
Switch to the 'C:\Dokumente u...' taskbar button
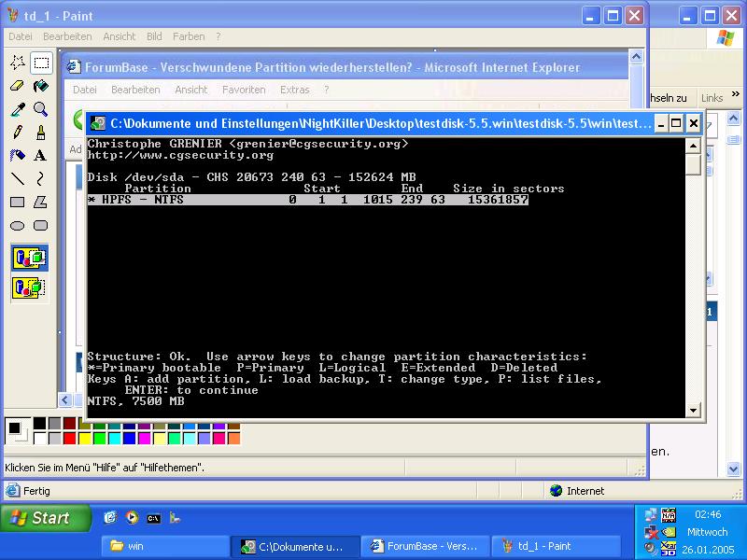pyautogui.click(x=295, y=546)
